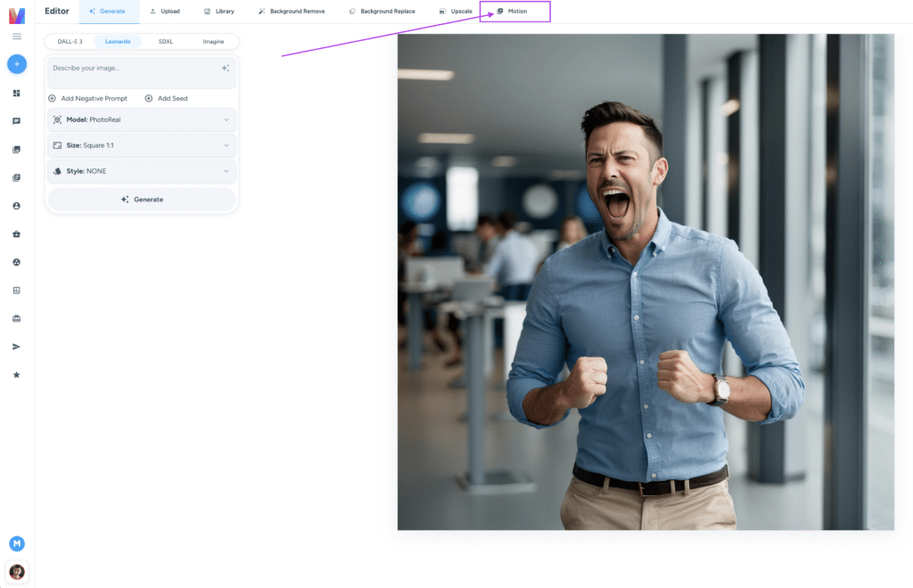Image resolution: width=913 pixels, height=588 pixels.
Task: Focus the Describe your image field
Action: [142, 72]
